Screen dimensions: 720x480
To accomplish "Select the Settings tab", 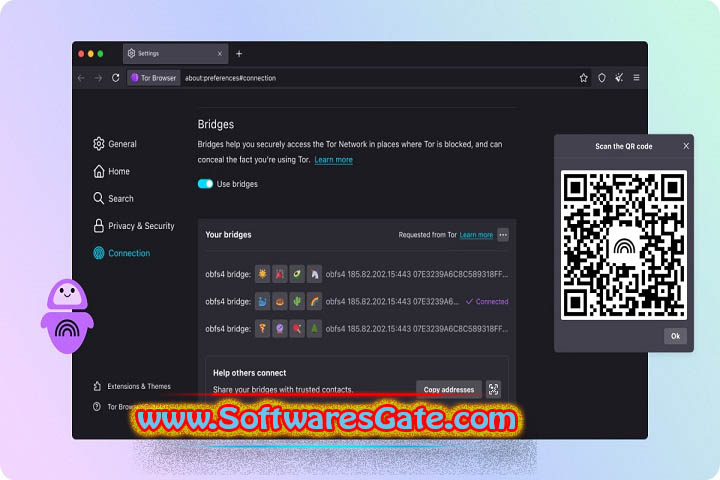I will click(175, 54).
